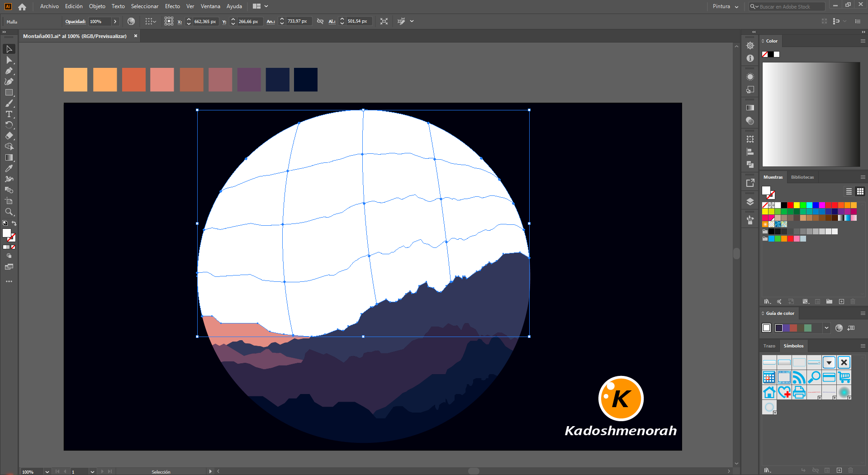Screen dimensions: 868x475
Task: Set None fill in Color panel
Action: [765, 54]
